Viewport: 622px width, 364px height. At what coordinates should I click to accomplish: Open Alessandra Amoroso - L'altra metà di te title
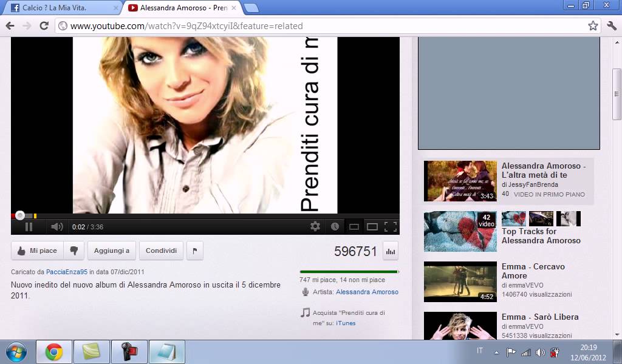point(544,170)
